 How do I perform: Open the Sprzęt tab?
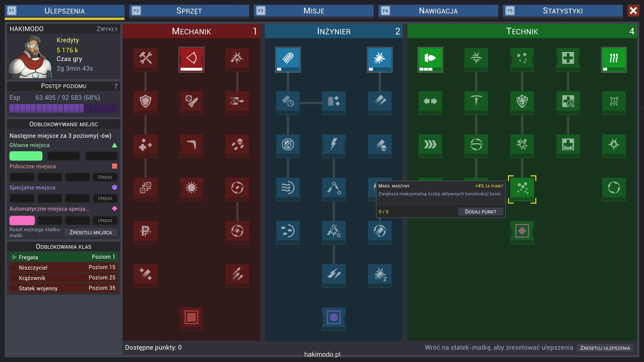(189, 11)
